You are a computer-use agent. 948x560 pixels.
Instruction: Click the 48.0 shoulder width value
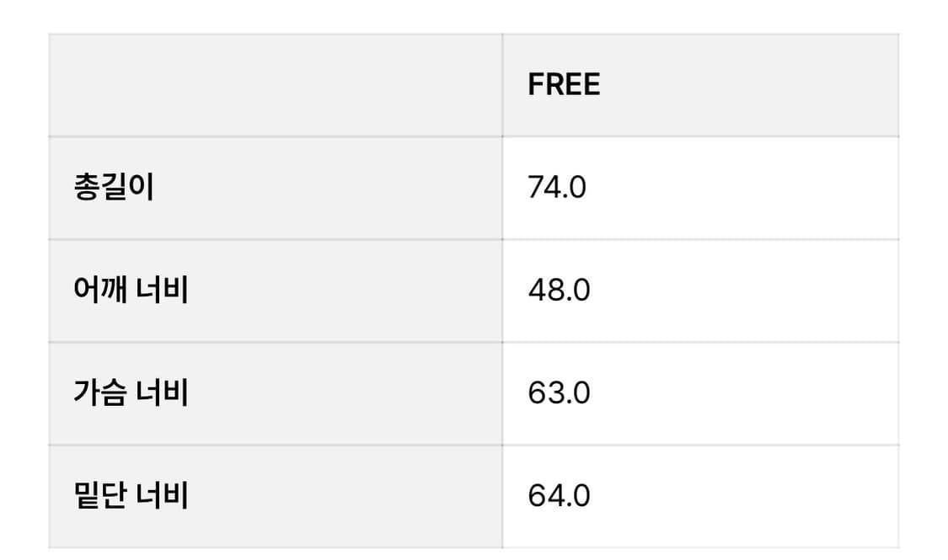coord(559,290)
